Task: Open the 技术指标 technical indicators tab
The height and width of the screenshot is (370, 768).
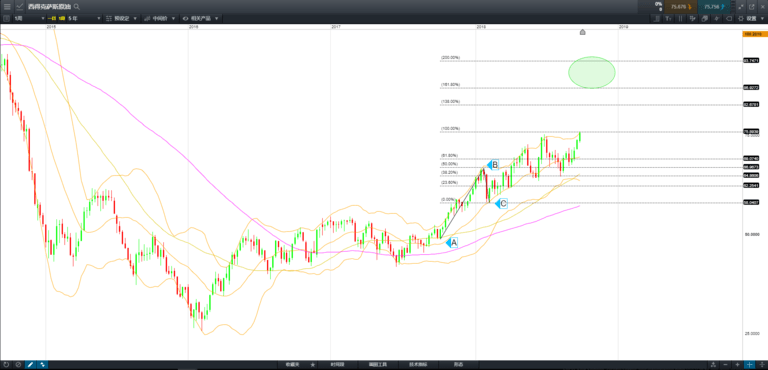Action: click(418, 365)
